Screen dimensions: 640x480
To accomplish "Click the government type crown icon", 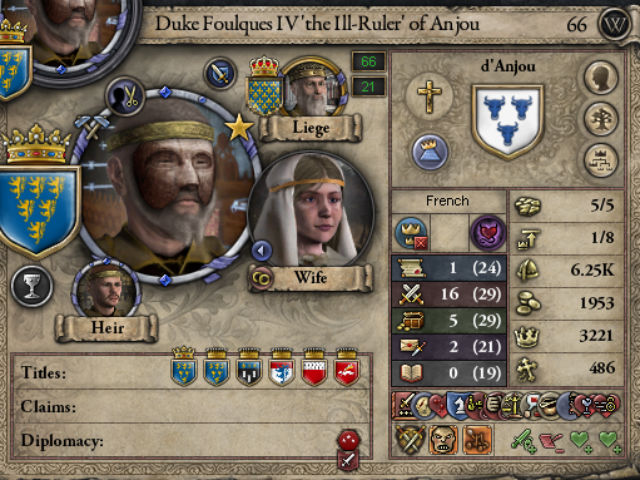I will (x=429, y=151).
